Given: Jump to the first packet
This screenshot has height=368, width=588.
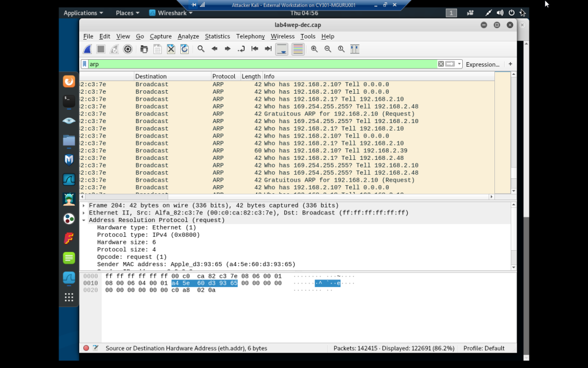Looking at the screenshot, I should (254, 49).
